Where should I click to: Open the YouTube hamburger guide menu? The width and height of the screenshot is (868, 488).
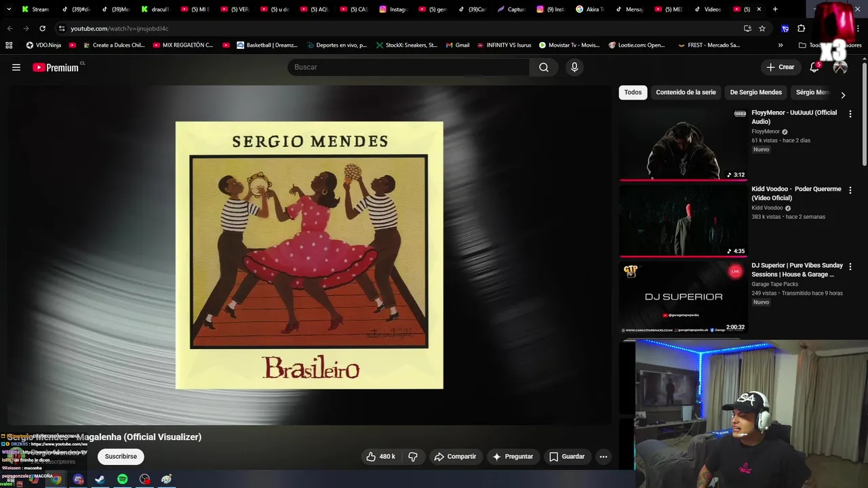16,67
